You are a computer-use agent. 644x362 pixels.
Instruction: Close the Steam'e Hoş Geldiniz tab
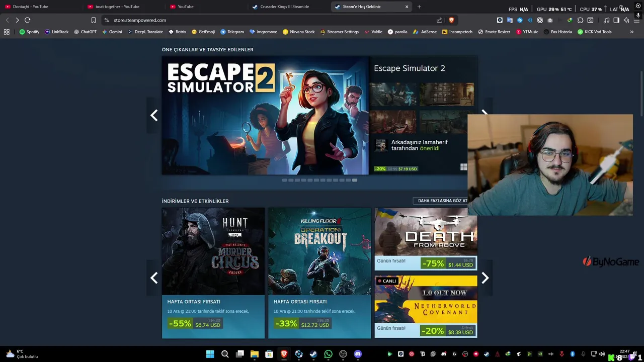(x=407, y=7)
